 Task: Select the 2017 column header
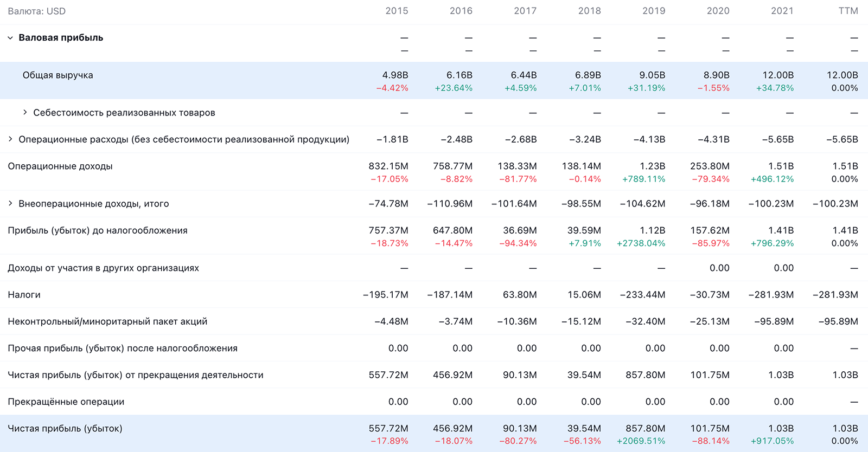point(525,11)
